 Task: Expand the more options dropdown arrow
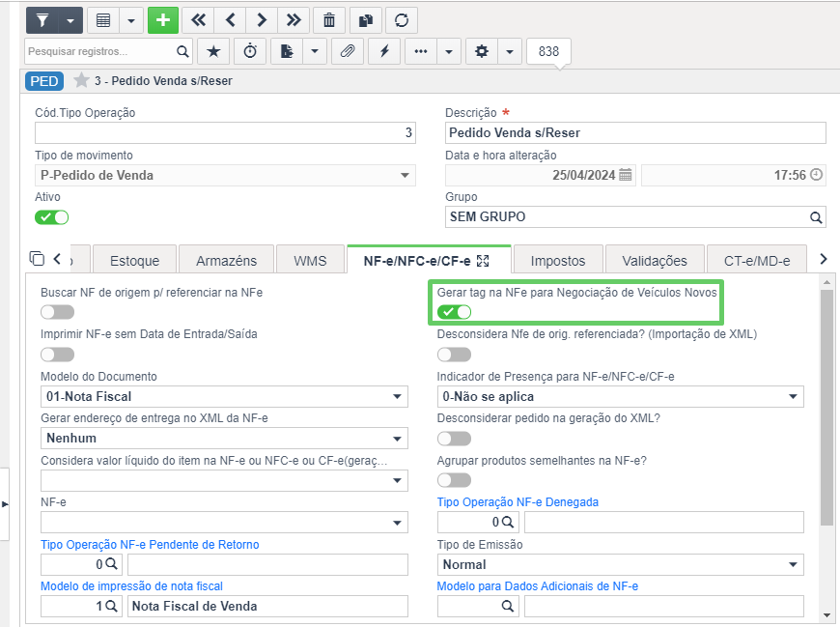(449, 51)
